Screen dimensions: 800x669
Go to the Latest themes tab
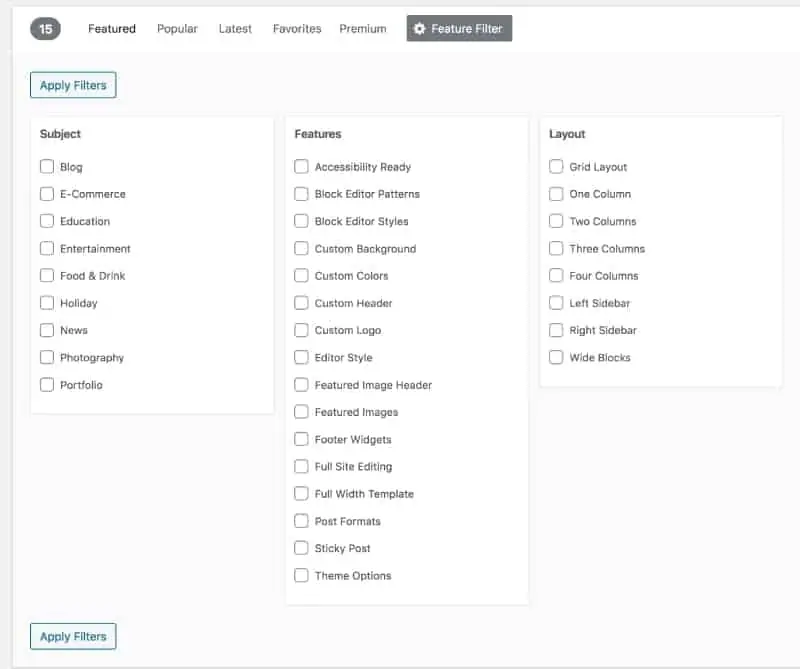tap(235, 29)
